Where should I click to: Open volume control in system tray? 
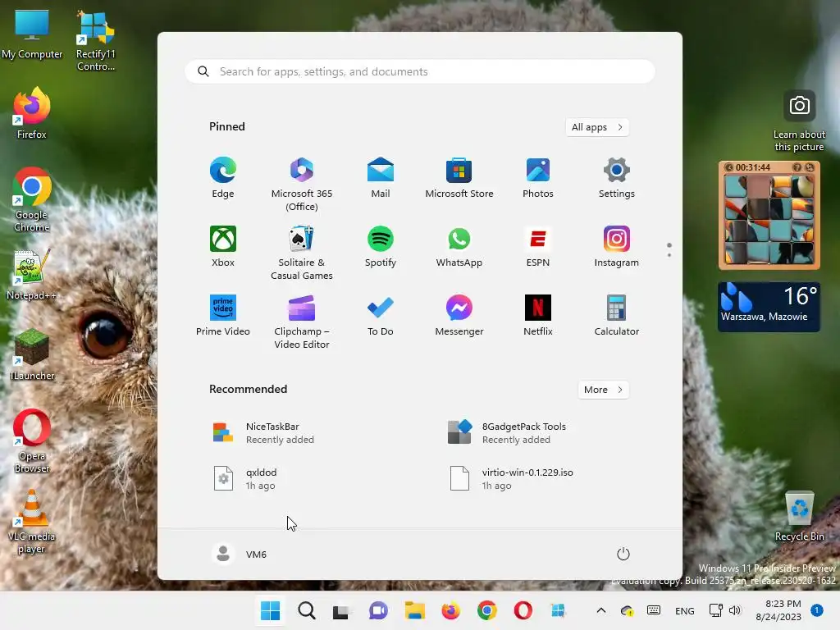click(x=735, y=610)
